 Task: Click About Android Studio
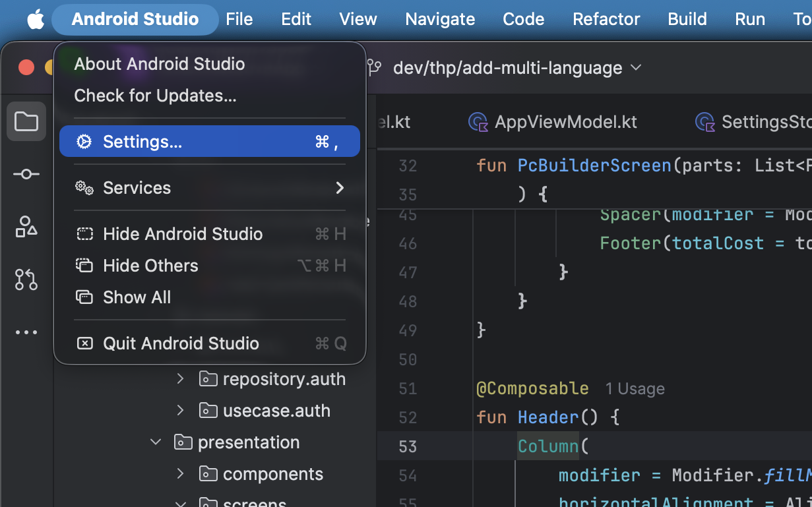[159, 64]
